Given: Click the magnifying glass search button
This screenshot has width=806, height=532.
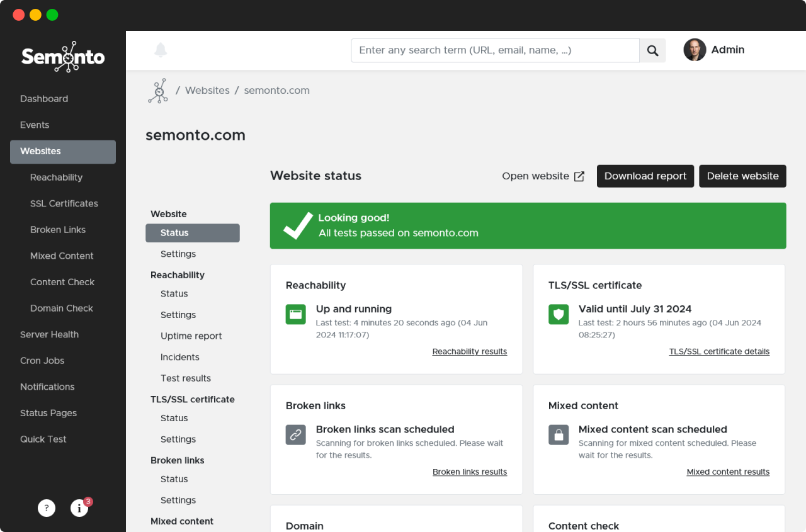Looking at the screenshot, I should (x=652, y=50).
